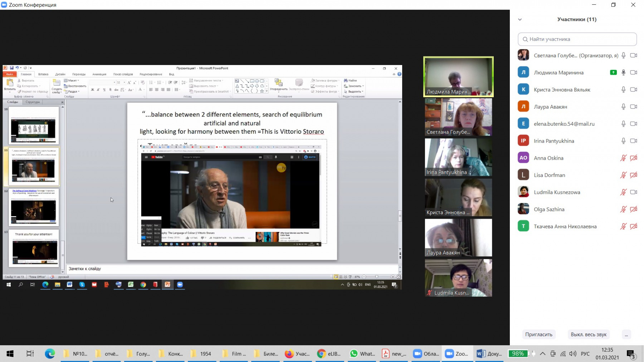Expand the Макет layout dropdown

[72, 80]
